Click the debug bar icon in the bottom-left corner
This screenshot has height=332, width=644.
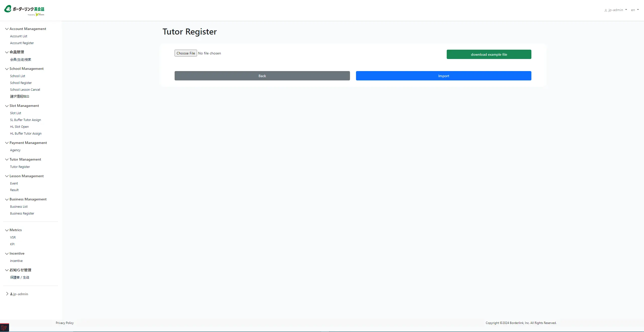pos(4,328)
